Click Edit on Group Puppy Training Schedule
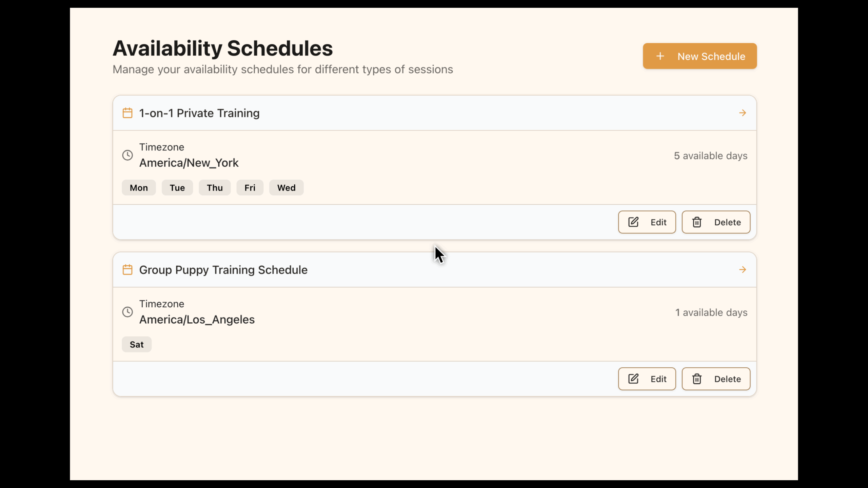868x488 pixels. [647, 379]
